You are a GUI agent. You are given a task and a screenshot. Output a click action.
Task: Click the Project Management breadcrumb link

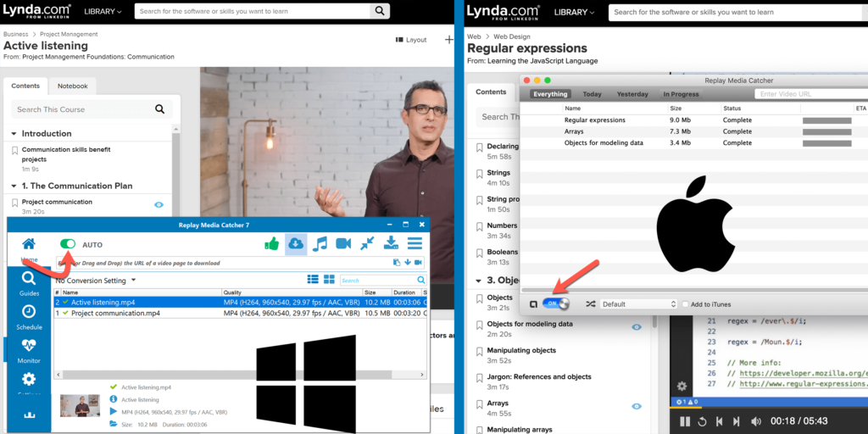coord(69,34)
